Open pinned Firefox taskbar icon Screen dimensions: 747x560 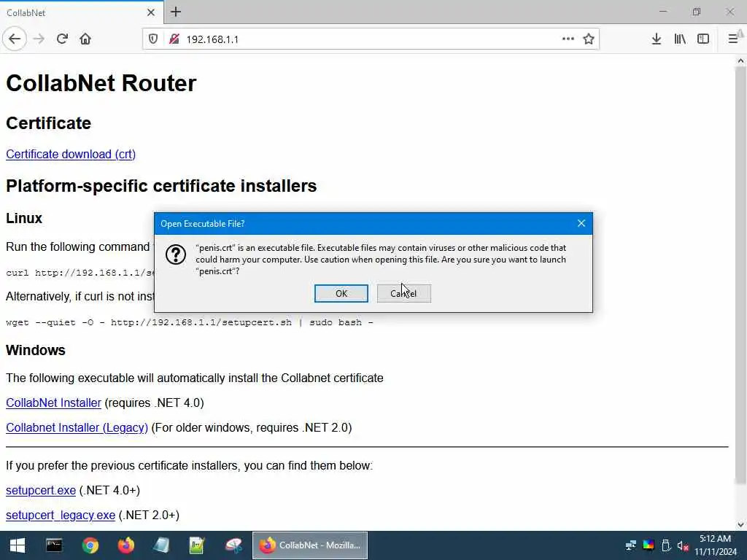coord(125,545)
